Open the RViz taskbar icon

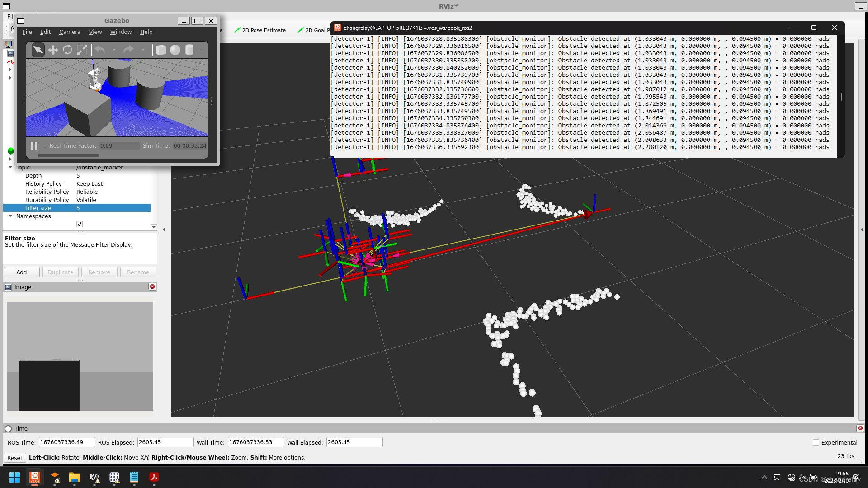click(x=94, y=477)
